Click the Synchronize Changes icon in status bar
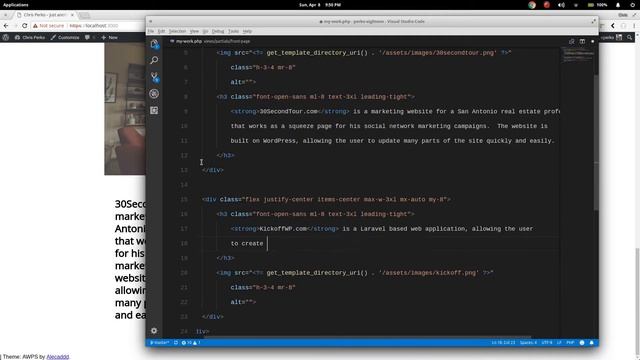This screenshot has width=640, height=360. click(x=176, y=342)
